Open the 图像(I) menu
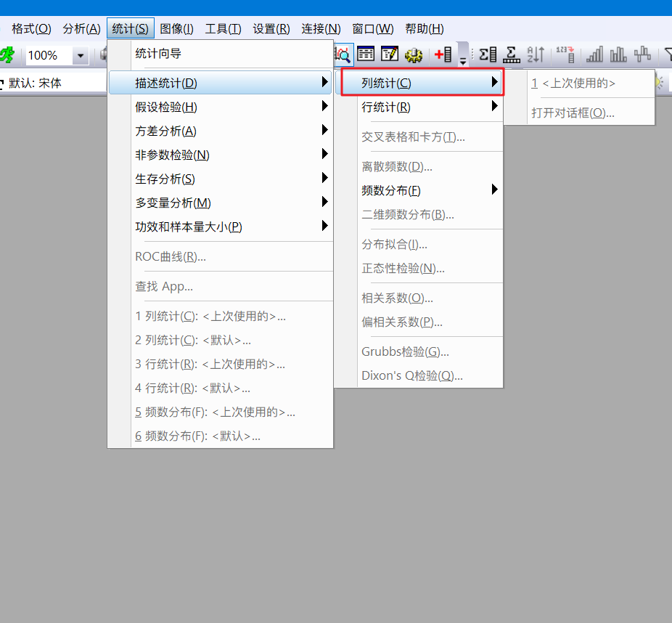The width and height of the screenshot is (672, 623). [177, 28]
